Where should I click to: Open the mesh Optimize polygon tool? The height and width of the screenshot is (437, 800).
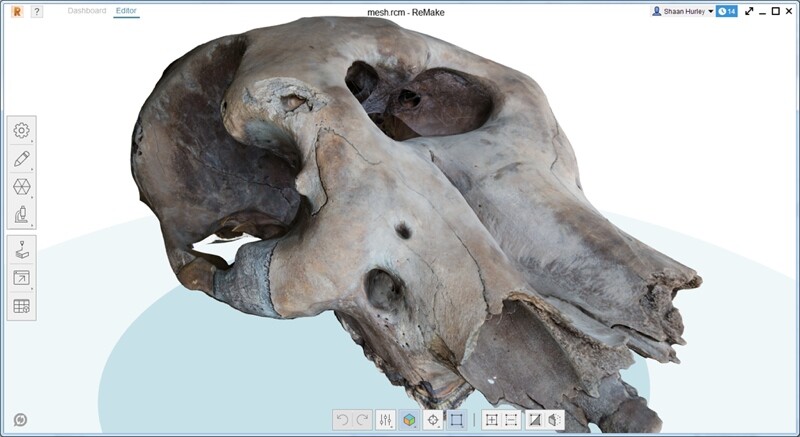[21, 186]
